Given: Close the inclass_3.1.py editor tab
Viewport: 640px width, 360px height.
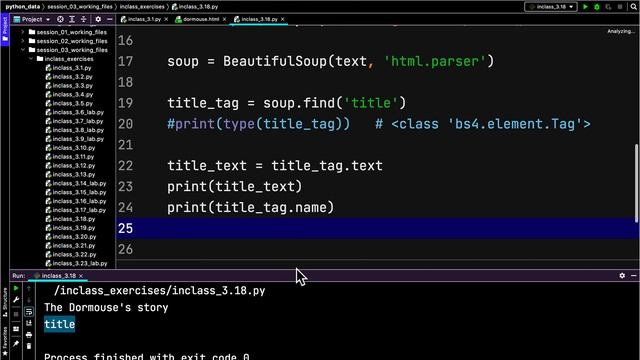Looking at the screenshot, I should (x=166, y=19).
